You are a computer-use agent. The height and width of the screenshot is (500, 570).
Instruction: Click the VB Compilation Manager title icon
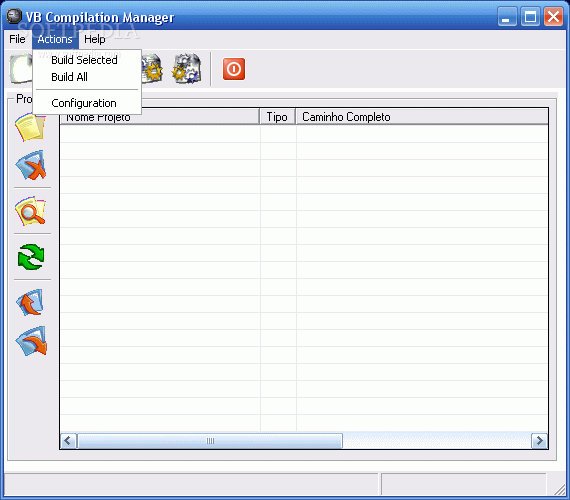click(14, 16)
